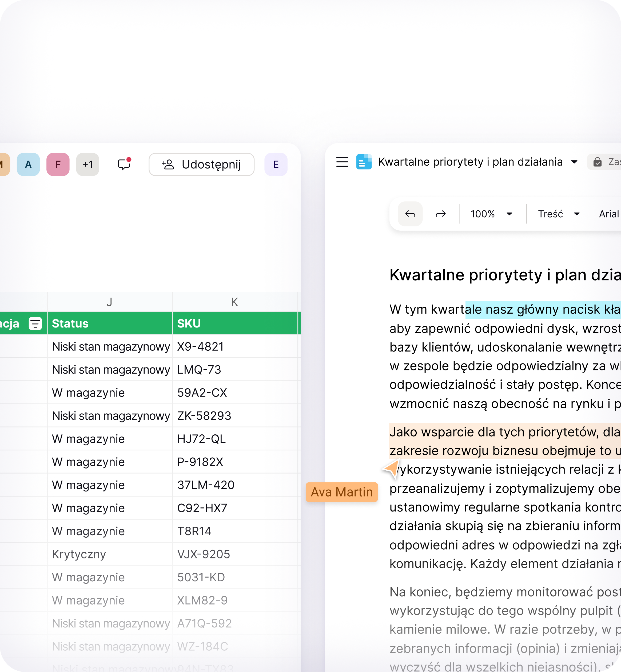
Task: Select cell with SKU VJX-9205
Action: [x=235, y=554]
